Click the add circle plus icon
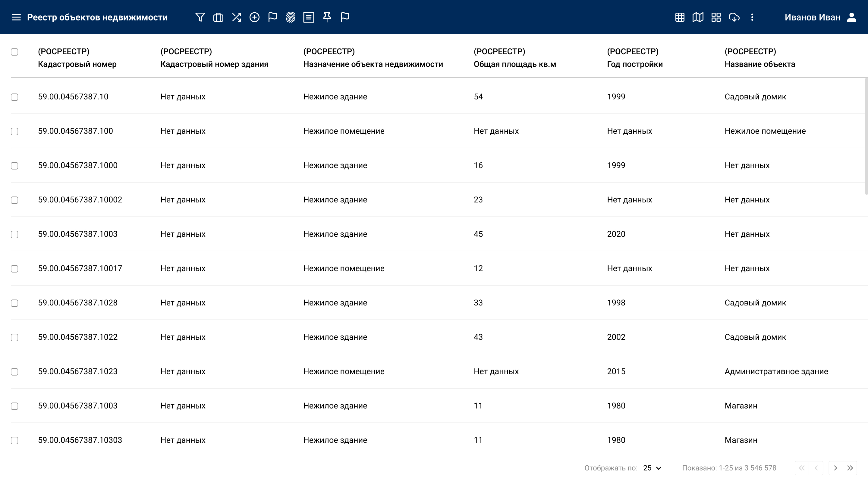Image resolution: width=868 pixels, height=488 pixels. point(254,17)
